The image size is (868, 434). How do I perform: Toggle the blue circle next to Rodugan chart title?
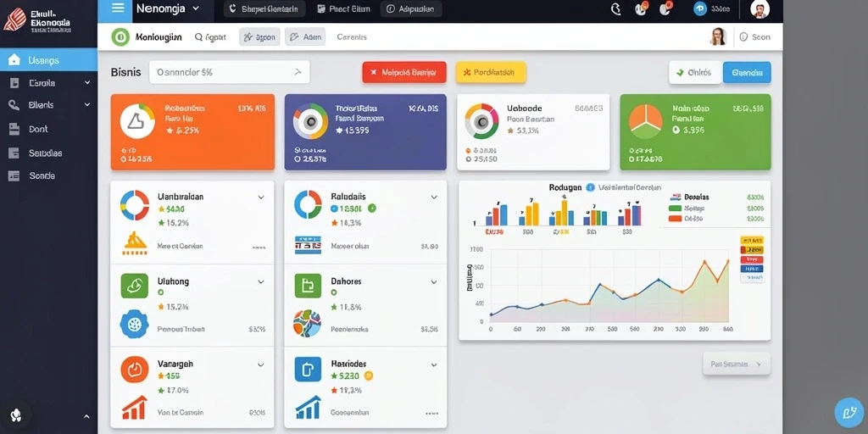(x=590, y=187)
